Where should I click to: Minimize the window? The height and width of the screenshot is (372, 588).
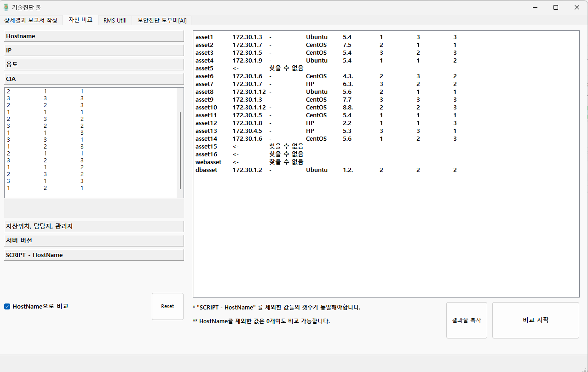pyautogui.click(x=535, y=7)
